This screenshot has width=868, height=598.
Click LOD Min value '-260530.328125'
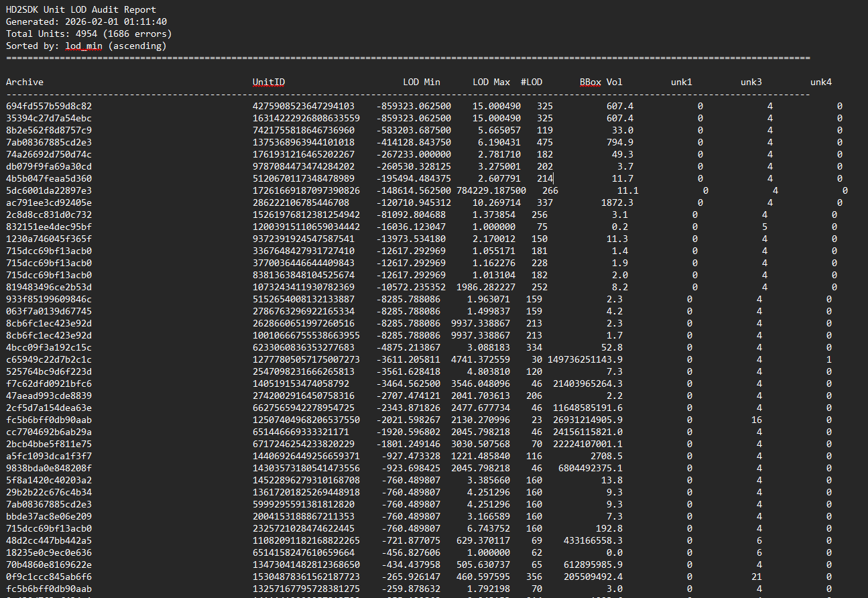(x=414, y=167)
